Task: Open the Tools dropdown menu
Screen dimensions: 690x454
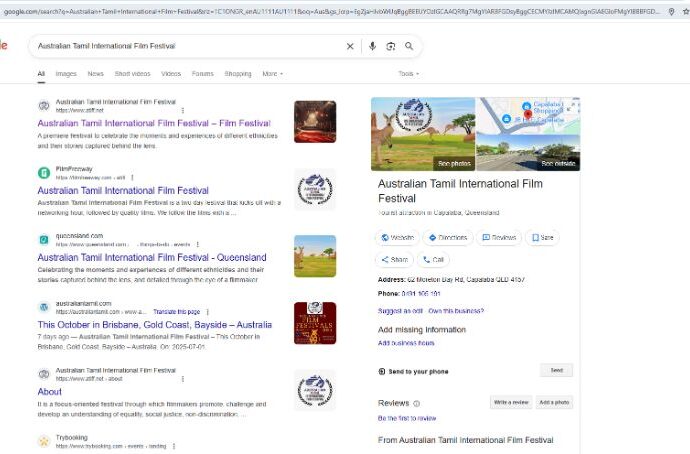Action: pos(408,74)
